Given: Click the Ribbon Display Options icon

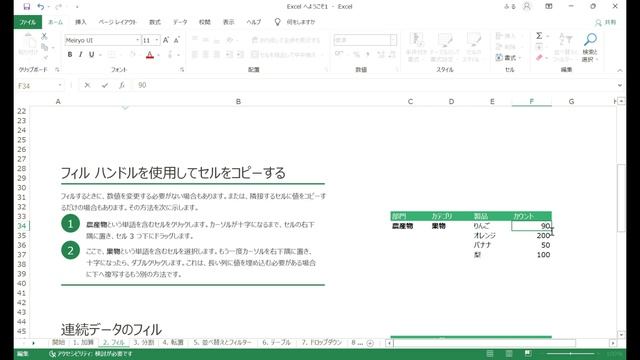Looking at the screenshot, I should pos(549,7).
